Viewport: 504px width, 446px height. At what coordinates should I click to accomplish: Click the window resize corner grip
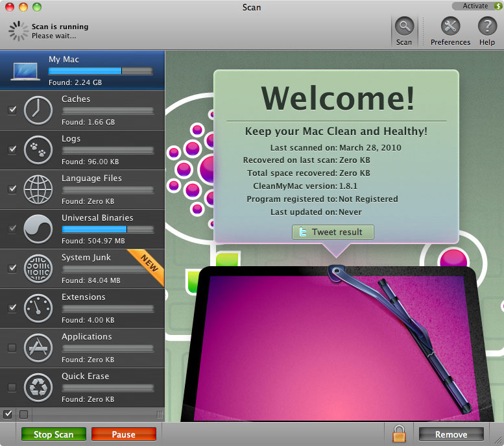point(499,441)
